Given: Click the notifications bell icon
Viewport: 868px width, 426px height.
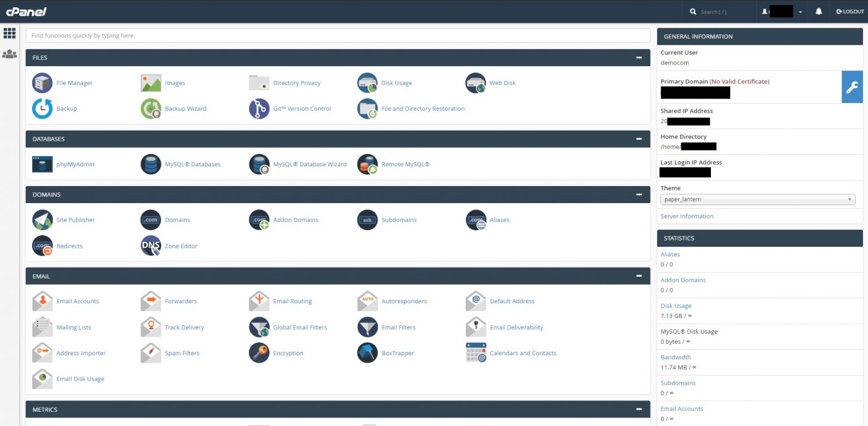Looking at the screenshot, I should click(818, 11).
